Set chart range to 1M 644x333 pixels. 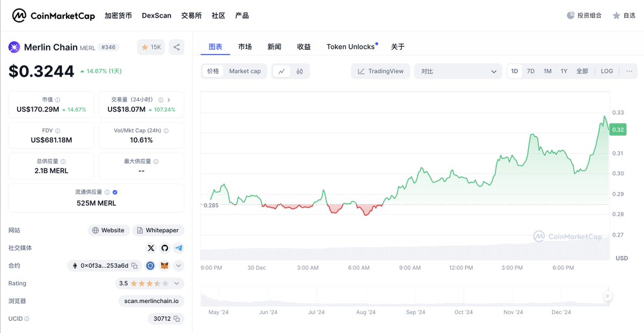(547, 71)
